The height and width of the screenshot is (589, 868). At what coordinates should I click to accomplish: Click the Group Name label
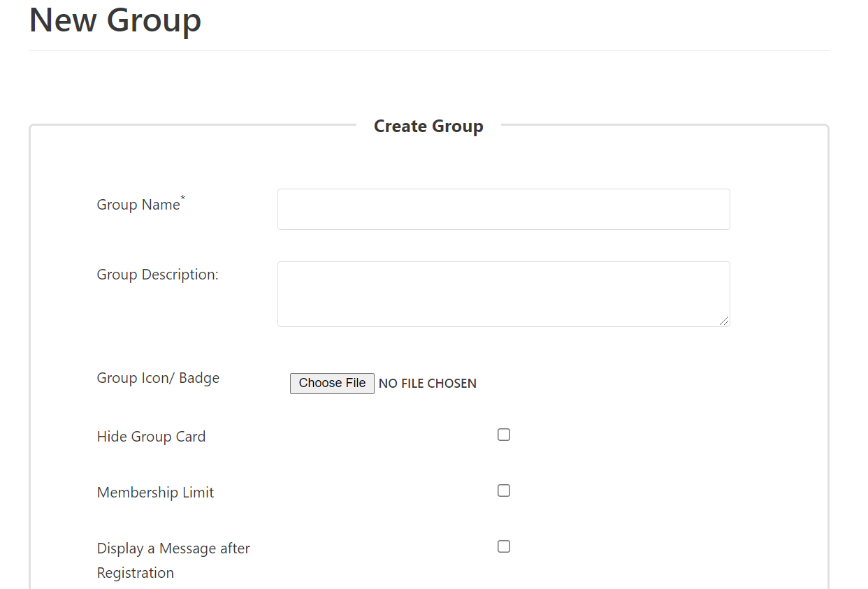pyautogui.click(x=138, y=204)
